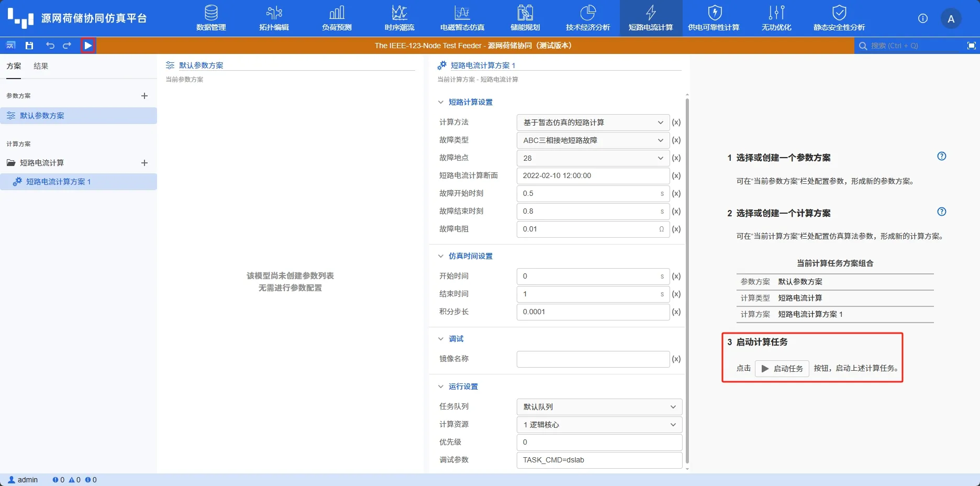Open help icon beside step 1

click(942, 156)
